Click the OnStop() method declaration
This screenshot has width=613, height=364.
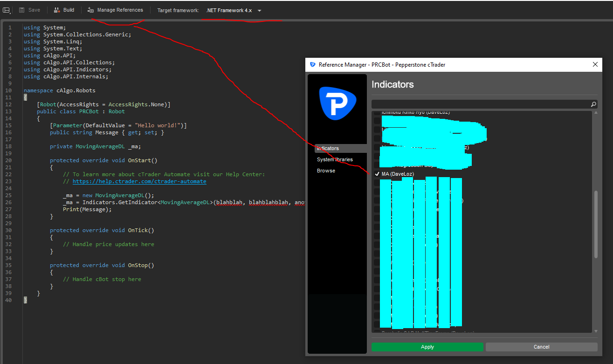[x=102, y=265]
